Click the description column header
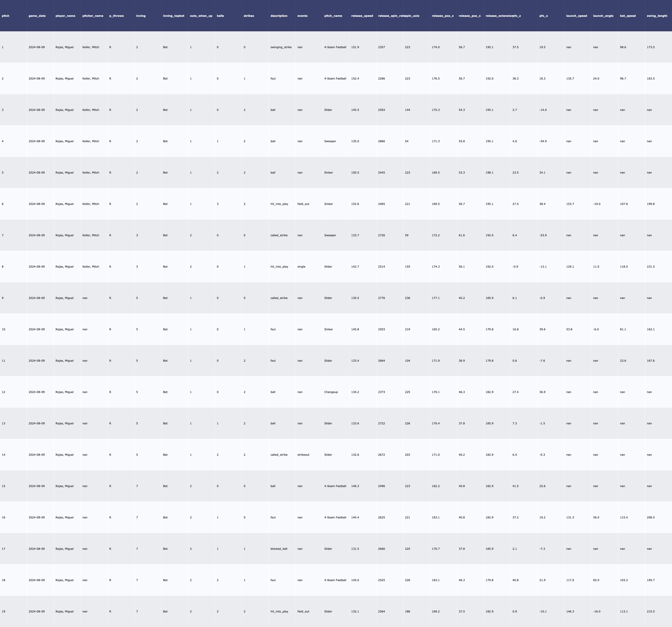 click(x=279, y=16)
